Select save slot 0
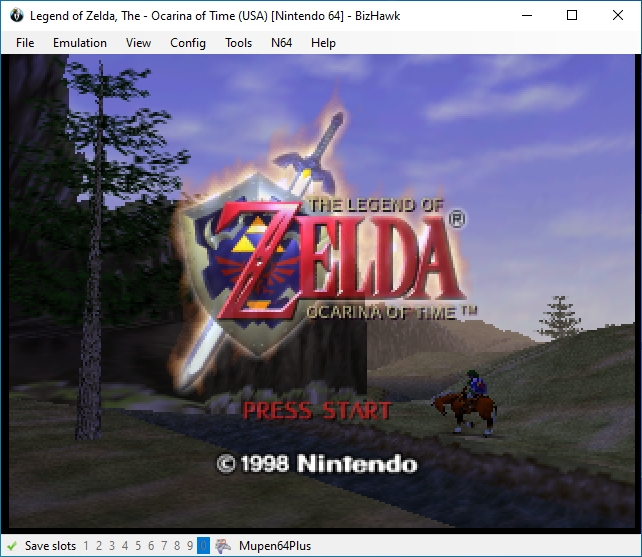This screenshot has width=642, height=557. tap(203, 546)
